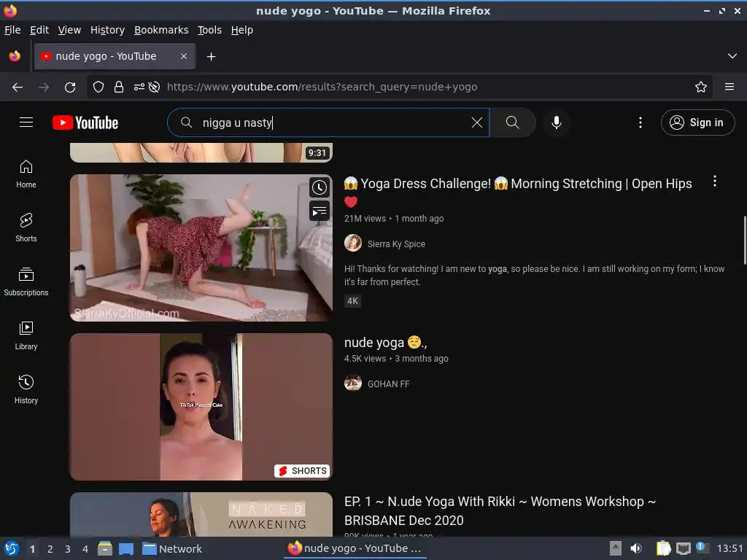Open the View menu
Viewport: 747px width, 560px height.
click(x=69, y=30)
